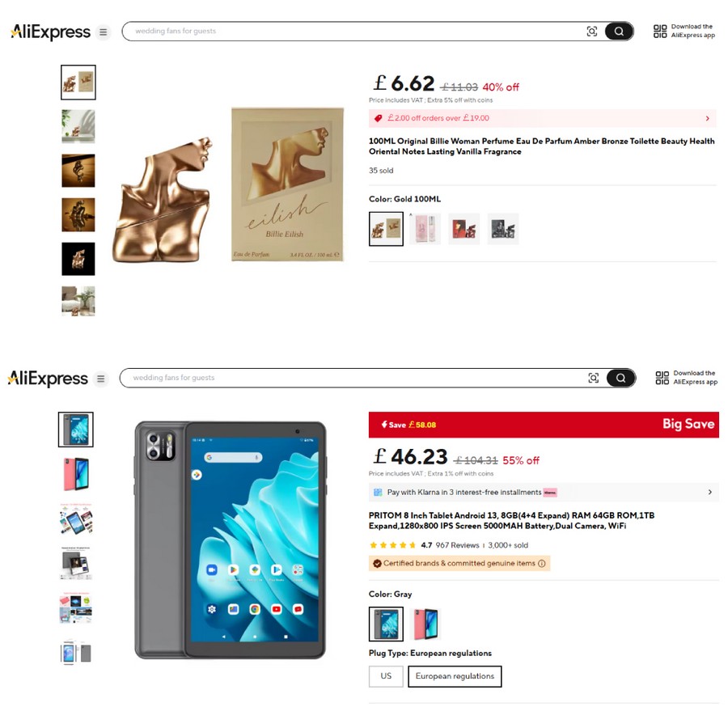This screenshot has height=728, width=728.
Task: Click Download the AliExpress app in the top header
Action: (692, 31)
